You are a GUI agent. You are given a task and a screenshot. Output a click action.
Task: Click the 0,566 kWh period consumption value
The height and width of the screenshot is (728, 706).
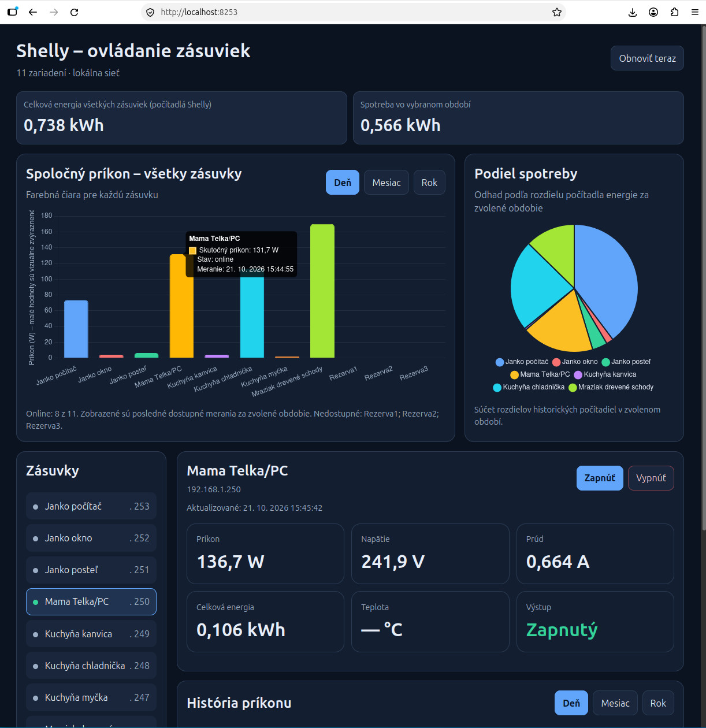coord(400,125)
